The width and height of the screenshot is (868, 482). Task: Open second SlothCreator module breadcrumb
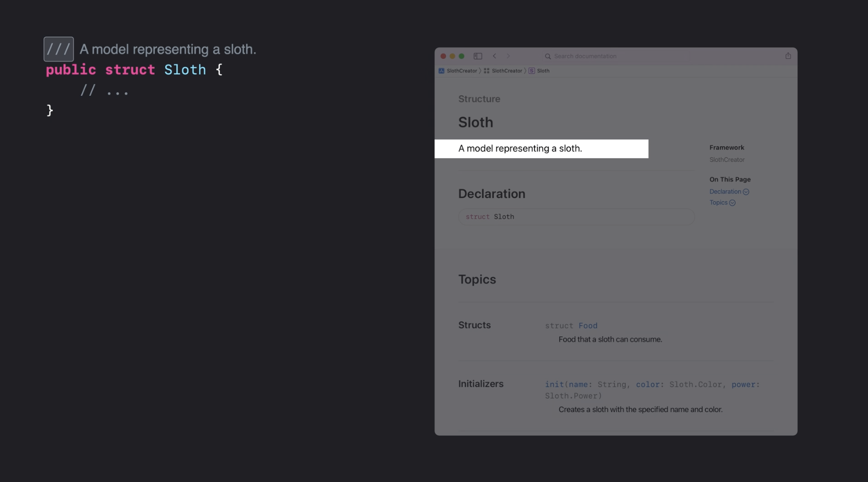click(x=506, y=71)
